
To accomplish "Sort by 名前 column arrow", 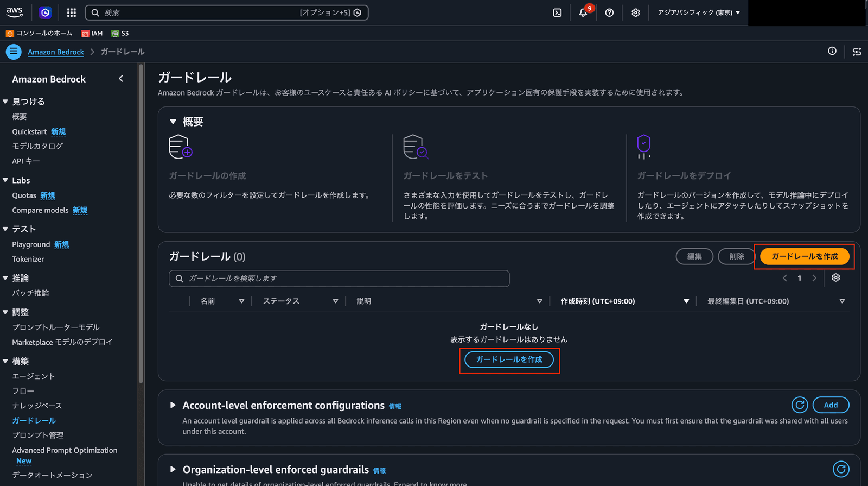I will coord(241,301).
